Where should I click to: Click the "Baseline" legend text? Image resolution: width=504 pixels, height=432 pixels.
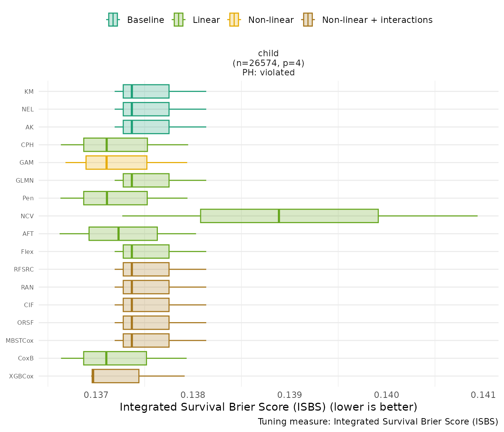tap(145, 20)
